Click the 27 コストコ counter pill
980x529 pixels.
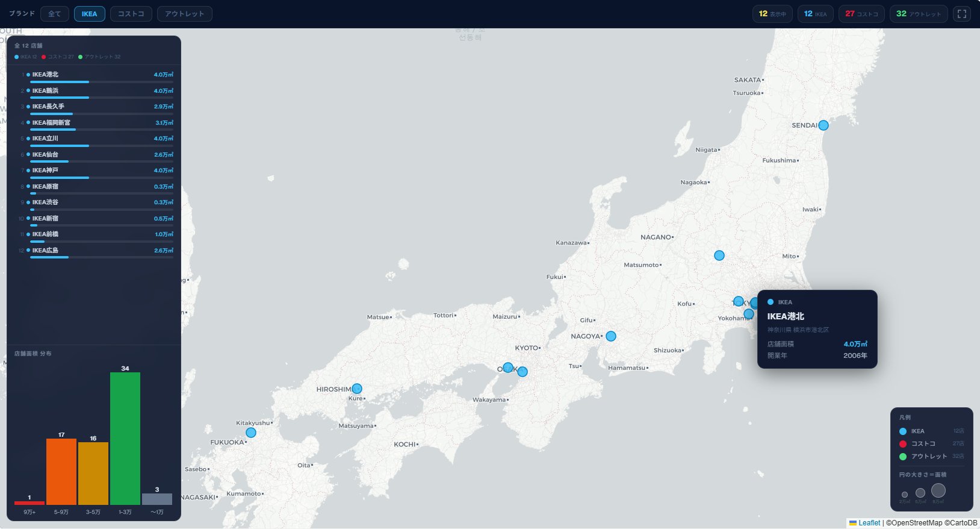click(x=861, y=14)
